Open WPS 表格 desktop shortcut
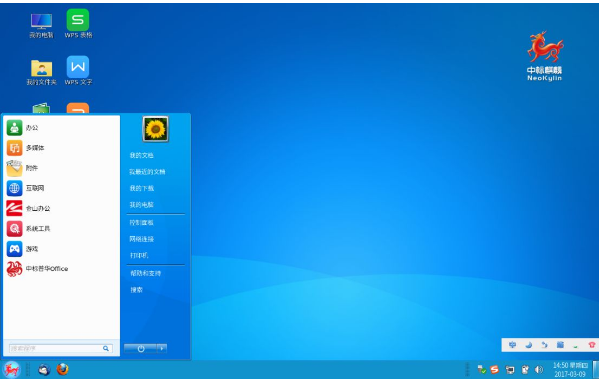This screenshot has width=599, height=379. click(78, 24)
